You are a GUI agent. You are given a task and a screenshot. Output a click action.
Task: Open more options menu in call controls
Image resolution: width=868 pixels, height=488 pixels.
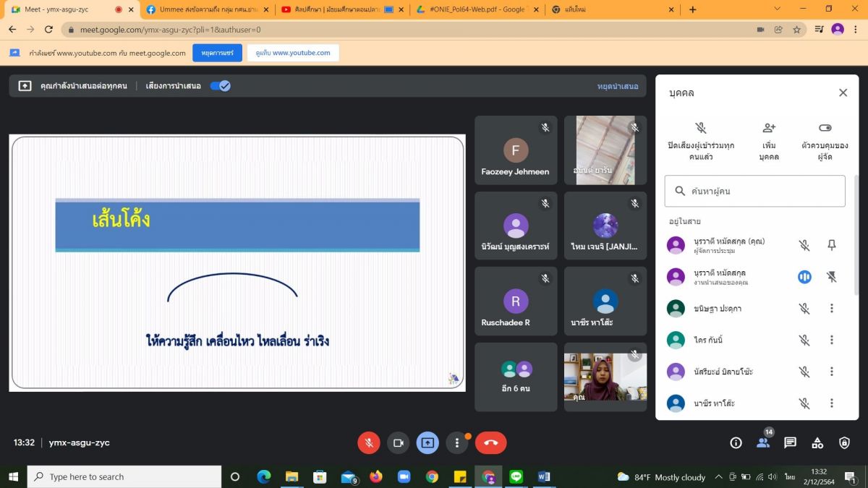pos(457,442)
